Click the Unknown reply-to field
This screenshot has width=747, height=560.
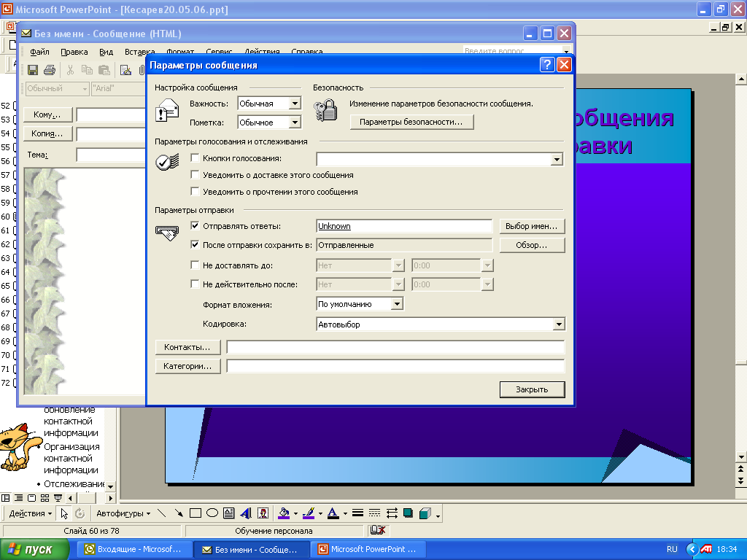[x=404, y=226]
